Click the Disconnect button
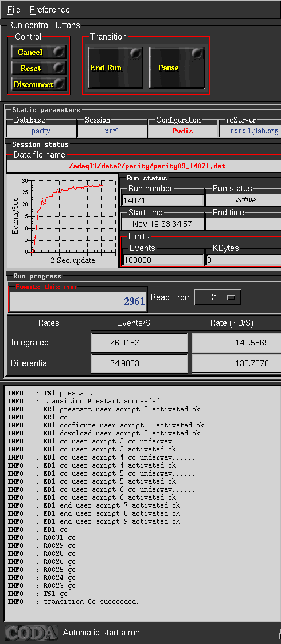Viewport: 281px width, 644px height. [38, 84]
